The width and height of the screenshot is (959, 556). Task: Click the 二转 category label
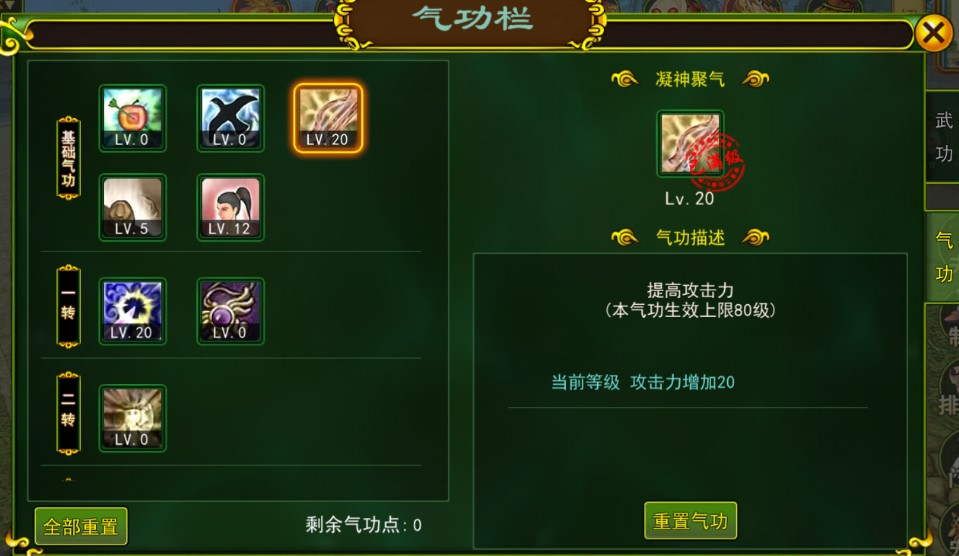click(68, 413)
